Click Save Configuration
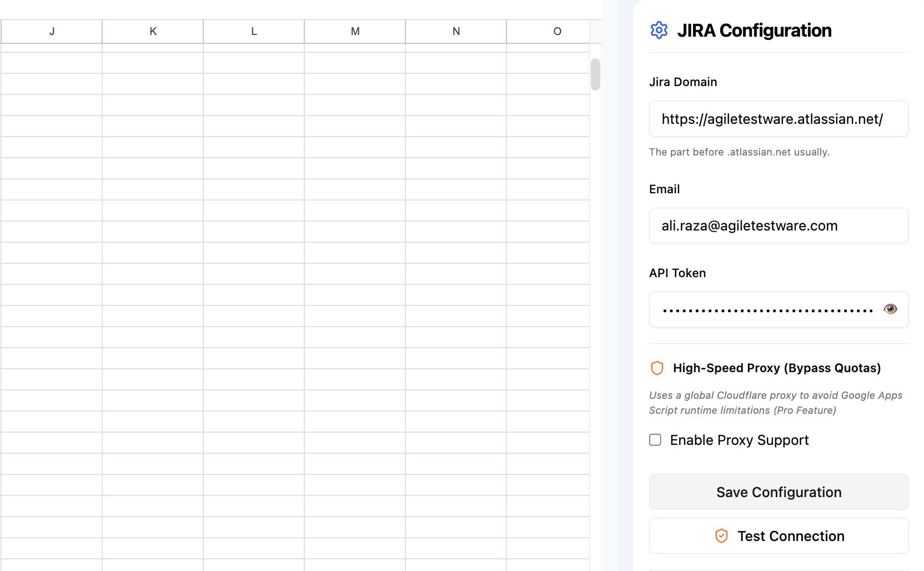Image resolution: width=924 pixels, height=571 pixels. [778, 492]
